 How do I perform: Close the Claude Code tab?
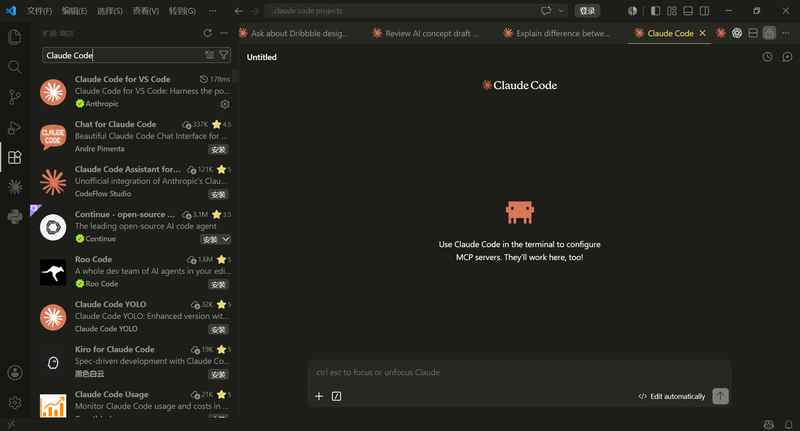tap(703, 33)
